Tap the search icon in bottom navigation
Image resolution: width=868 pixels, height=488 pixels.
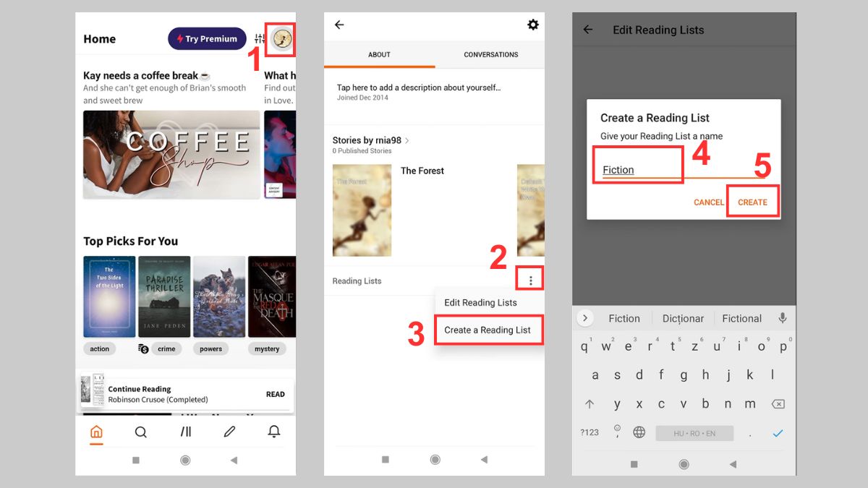point(141,432)
